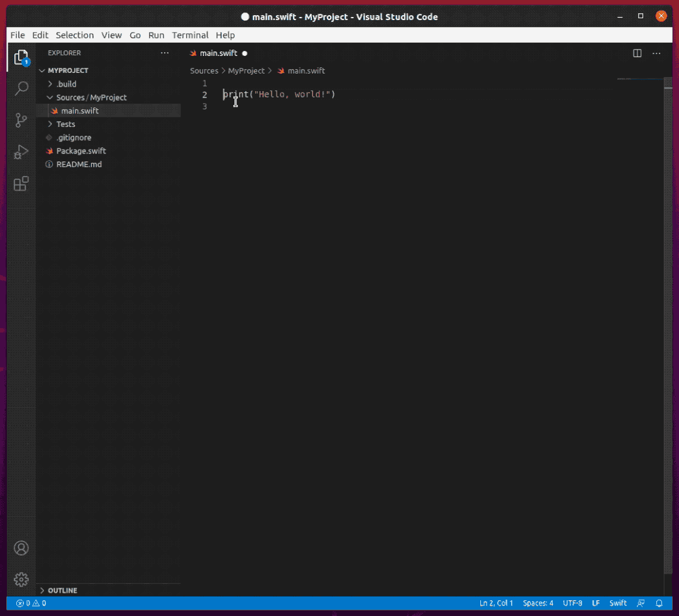Open the Go menu

pos(135,35)
